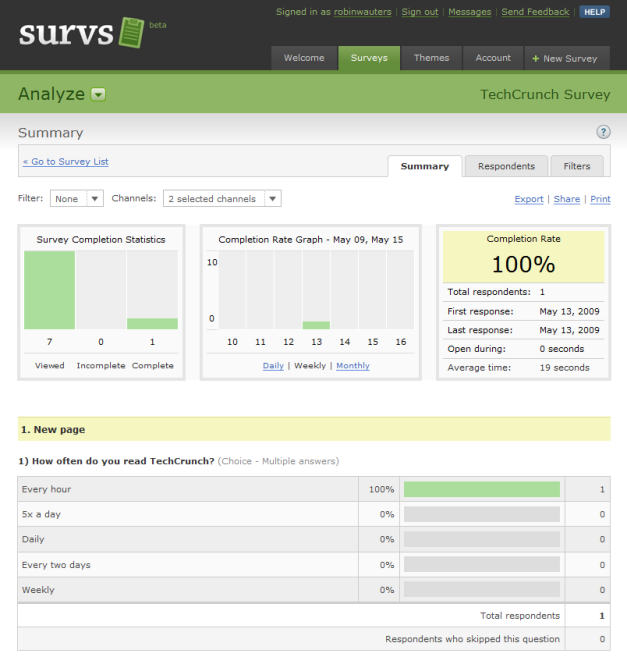
Task: Click the Export link
Action: point(529,199)
